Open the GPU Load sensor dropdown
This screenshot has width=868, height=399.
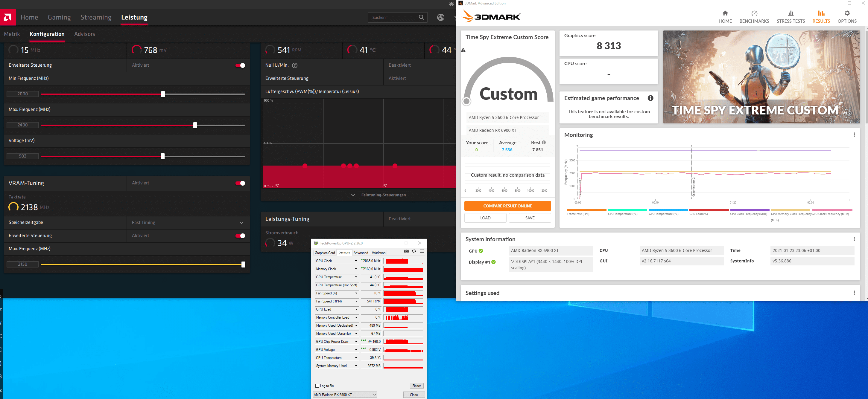[356, 309]
